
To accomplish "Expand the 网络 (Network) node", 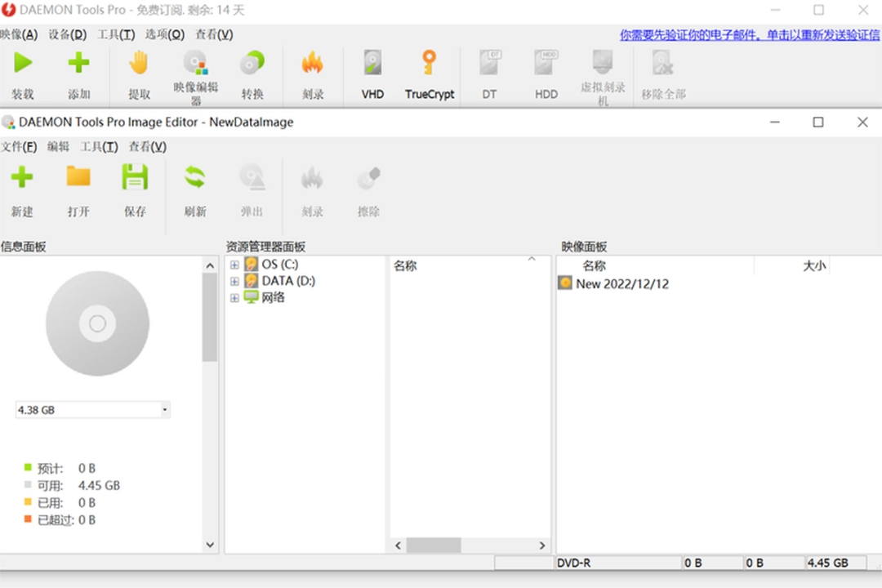I will (235, 297).
